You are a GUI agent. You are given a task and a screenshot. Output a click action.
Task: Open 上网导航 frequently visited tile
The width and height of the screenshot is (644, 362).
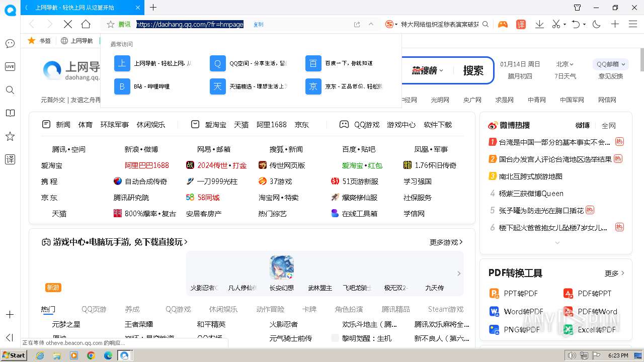tap(153, 63)
